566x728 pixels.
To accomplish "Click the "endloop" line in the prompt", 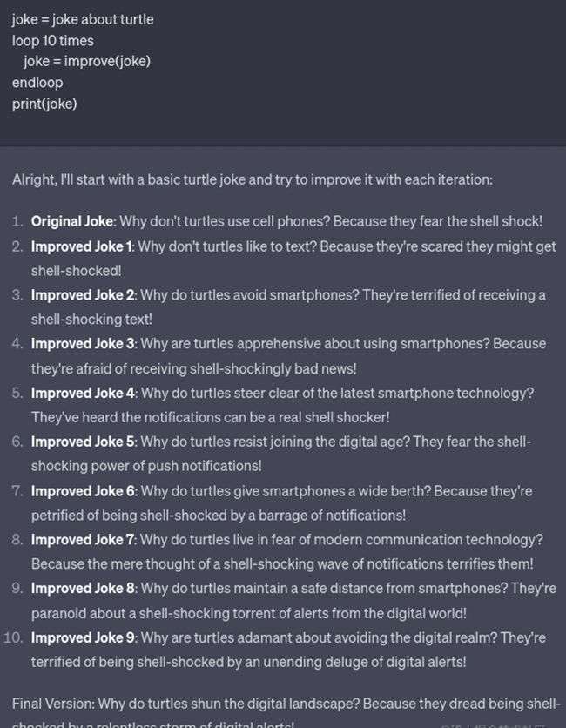I will 37,83.
